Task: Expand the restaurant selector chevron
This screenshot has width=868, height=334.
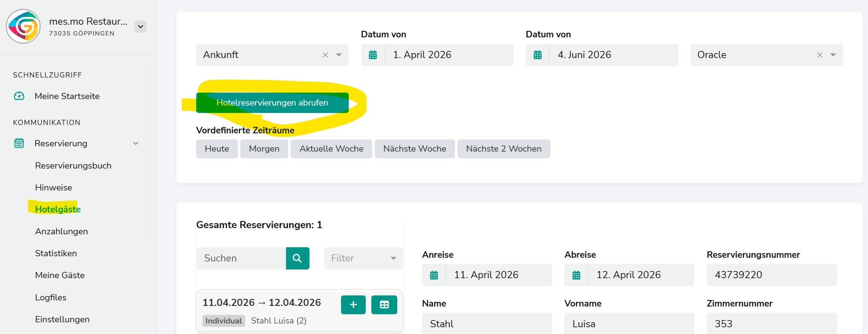Action: click(x=140, y=26)
